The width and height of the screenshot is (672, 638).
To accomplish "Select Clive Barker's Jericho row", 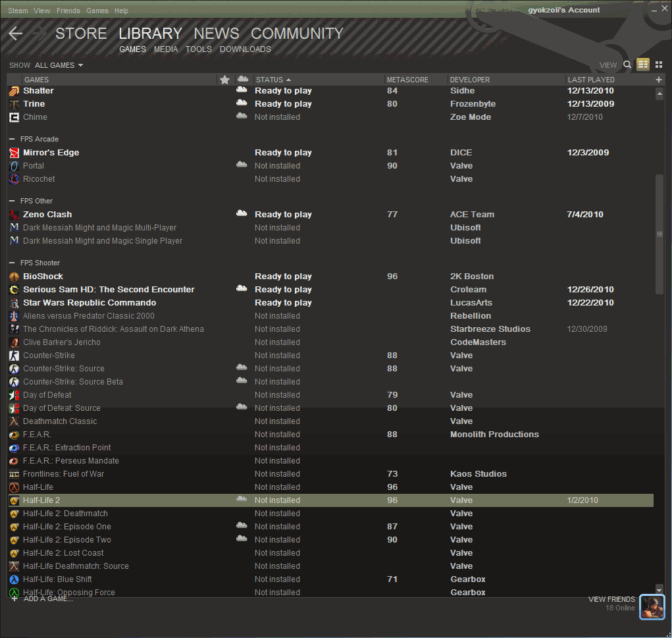I will coord(331,342).
